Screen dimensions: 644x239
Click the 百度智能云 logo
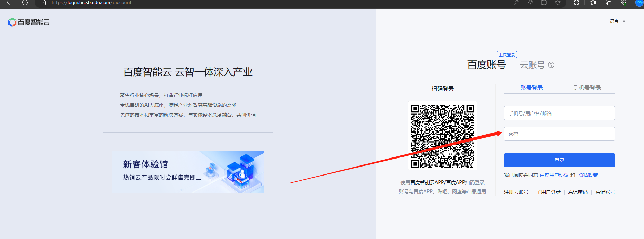[x=29, y=22]
